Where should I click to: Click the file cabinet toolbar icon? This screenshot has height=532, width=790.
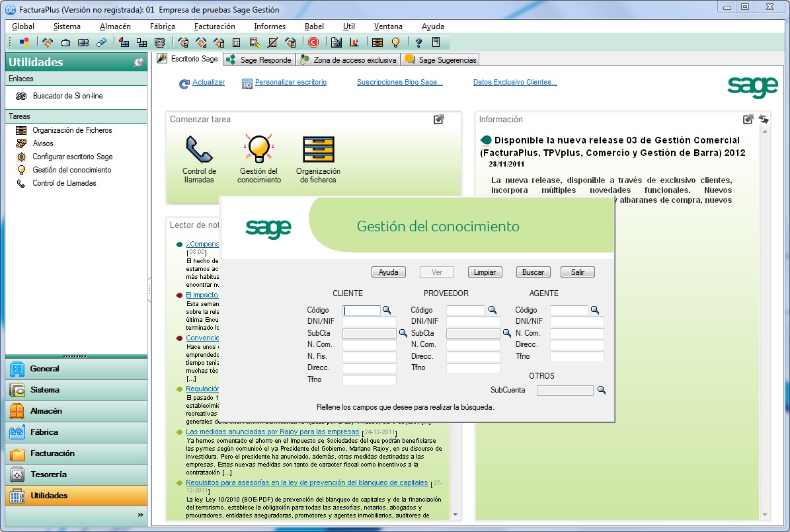(377, 42)
